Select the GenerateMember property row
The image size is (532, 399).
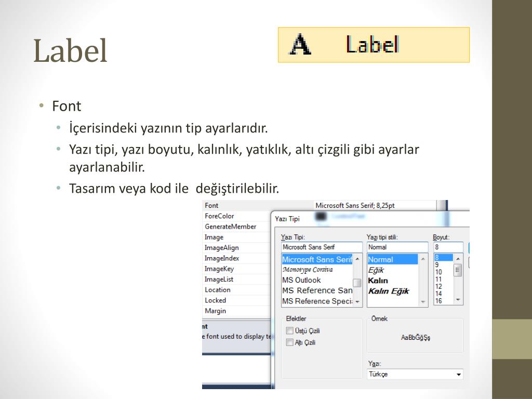tap(237, 227)
